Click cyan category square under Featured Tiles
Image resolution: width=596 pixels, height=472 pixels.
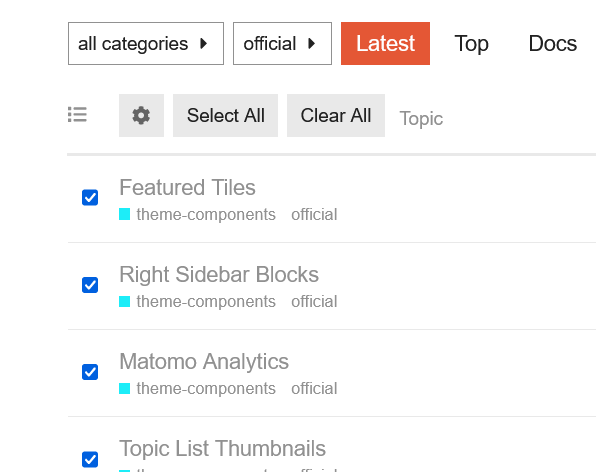point(125,214)
